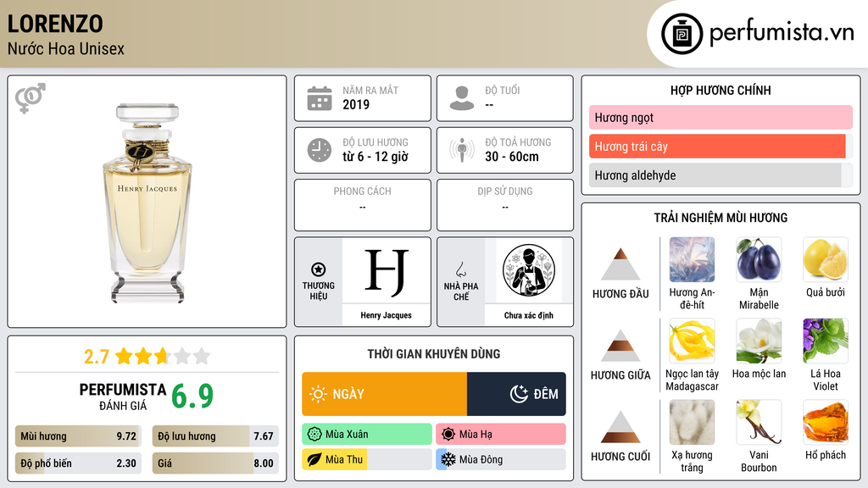The width and height of the screenshot is (868, 488).
Task: Click the Hương giữa pyramid icon
Action: tap(620, 346)
